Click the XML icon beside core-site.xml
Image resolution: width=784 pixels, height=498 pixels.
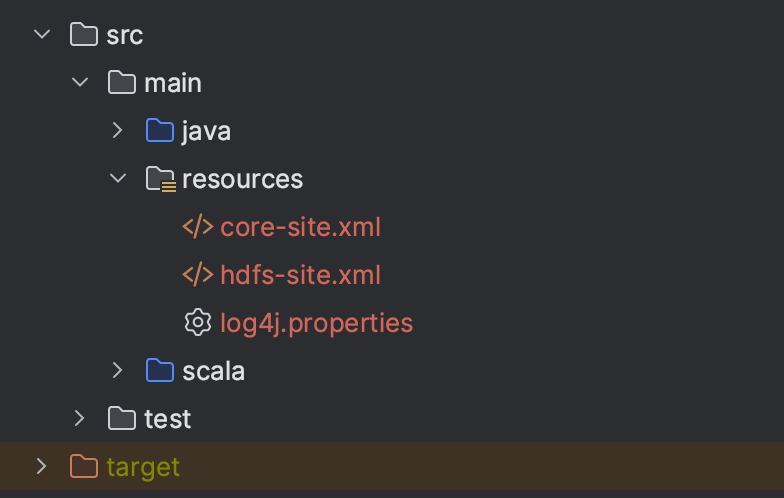pos(198,227)
